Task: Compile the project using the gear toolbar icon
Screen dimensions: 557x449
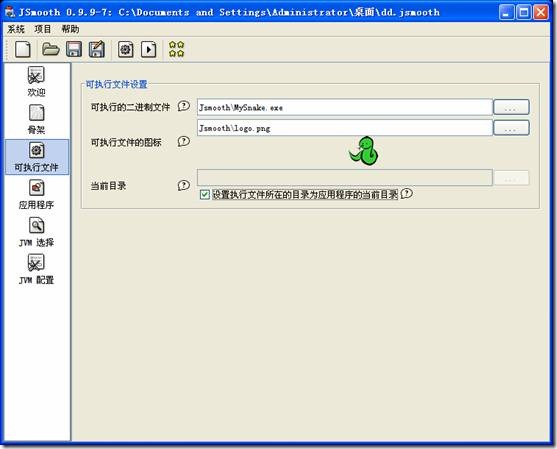Action: tap(126, 49)
